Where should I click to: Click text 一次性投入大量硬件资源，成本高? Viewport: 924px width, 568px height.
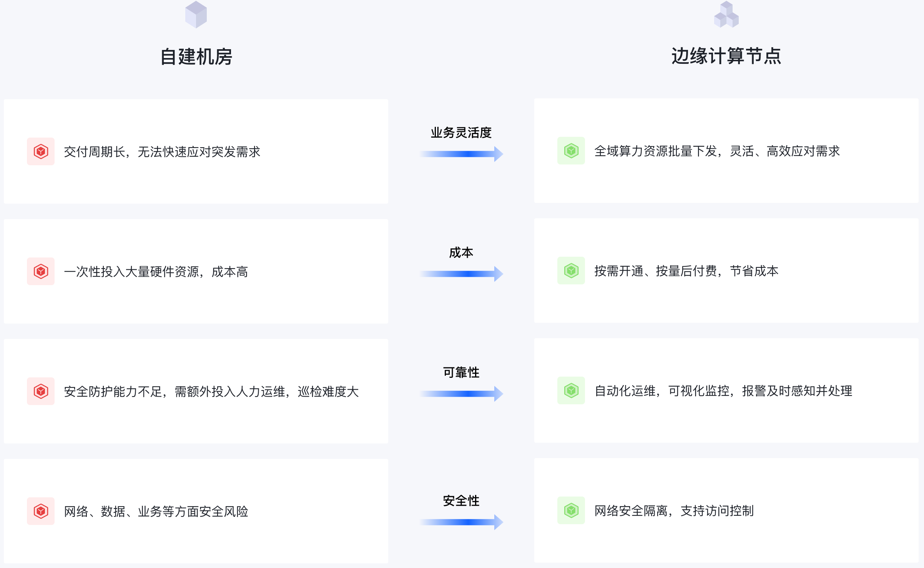tap(156, 272)
